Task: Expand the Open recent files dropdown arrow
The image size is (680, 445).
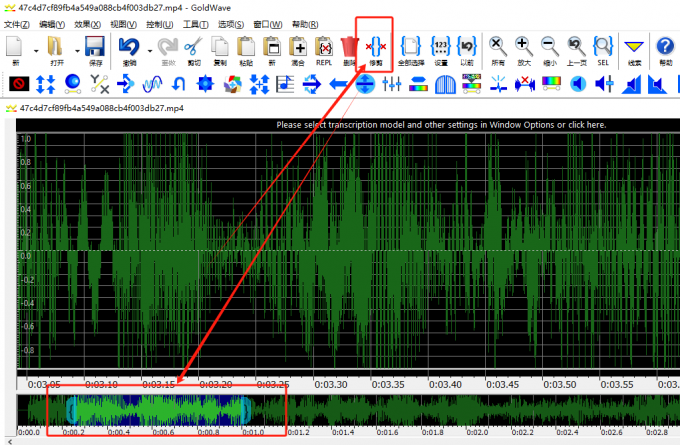Action: pos(77,51)
